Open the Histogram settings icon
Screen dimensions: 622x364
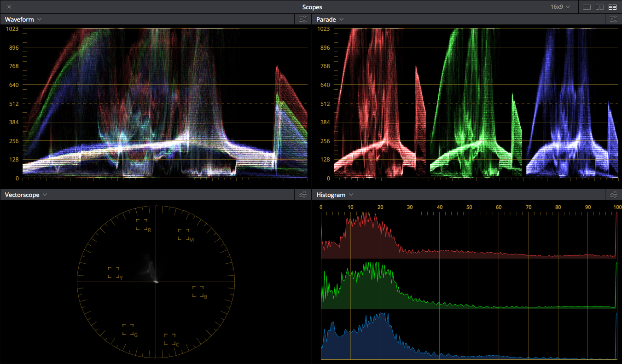[614, 195]
